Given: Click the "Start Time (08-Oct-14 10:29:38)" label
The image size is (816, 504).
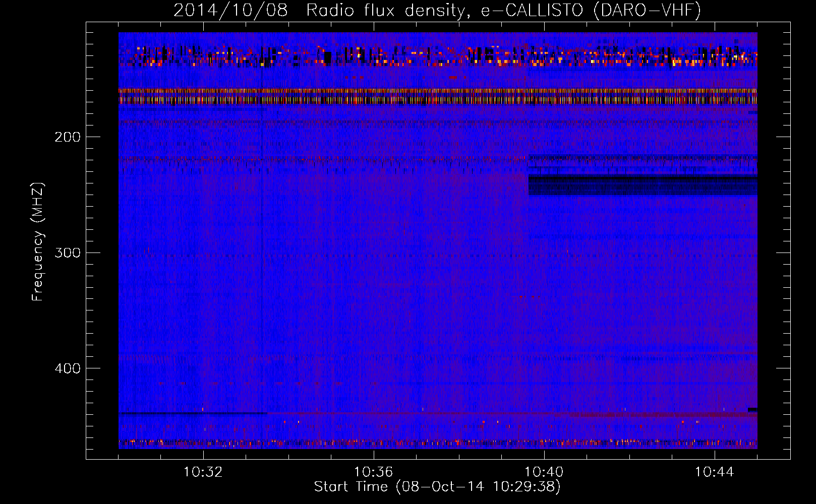Looking at the screenshot, I should (x=437, y=487).
